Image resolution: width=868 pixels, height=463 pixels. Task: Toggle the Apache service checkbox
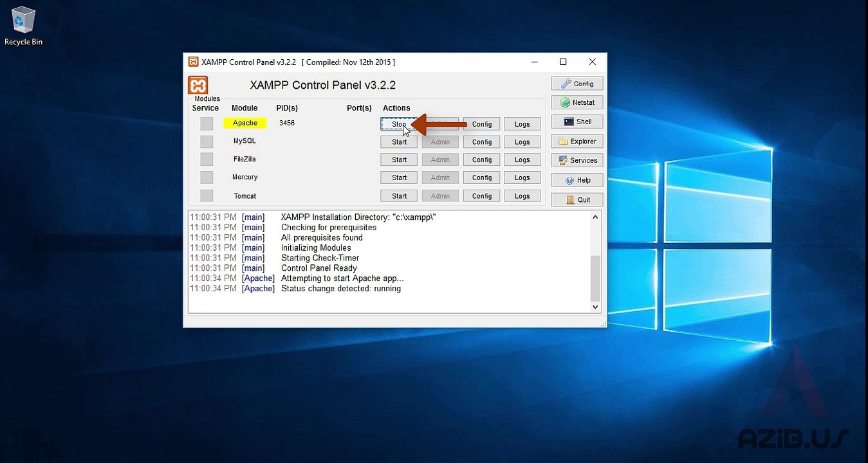click(x=207, y=123)
